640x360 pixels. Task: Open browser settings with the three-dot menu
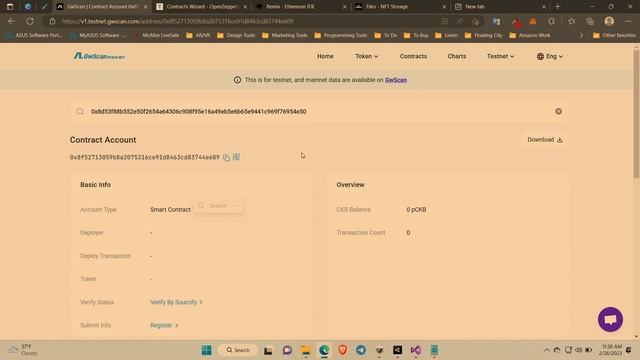click(628, 21)
